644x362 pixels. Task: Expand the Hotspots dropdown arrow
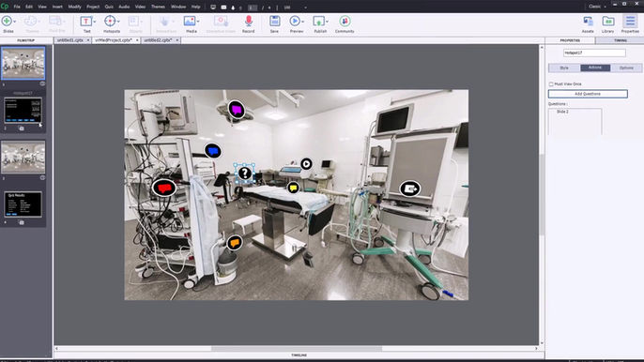tap(118, 22)
